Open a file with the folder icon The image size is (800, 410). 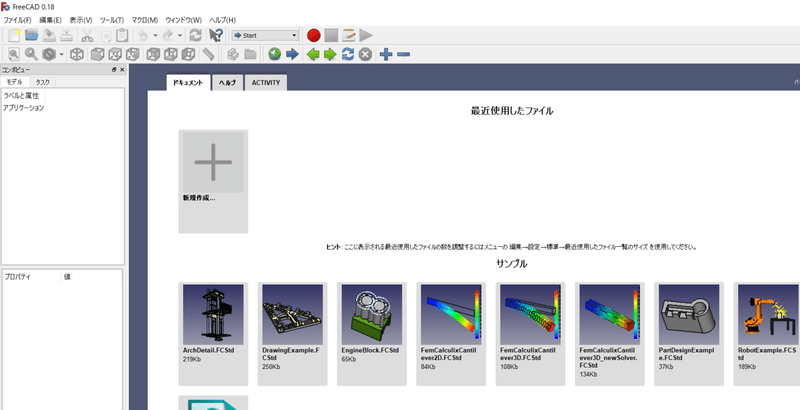tap(32, 35)
